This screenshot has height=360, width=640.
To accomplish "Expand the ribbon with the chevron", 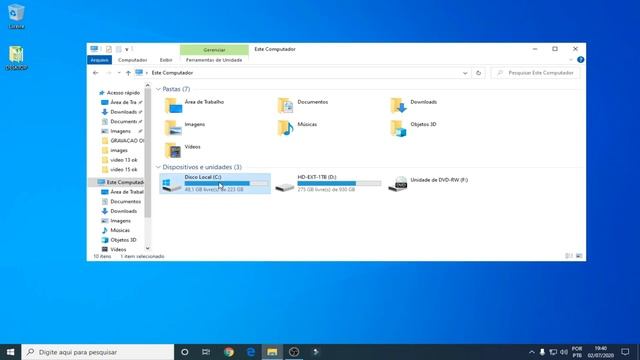I will 571,60.
